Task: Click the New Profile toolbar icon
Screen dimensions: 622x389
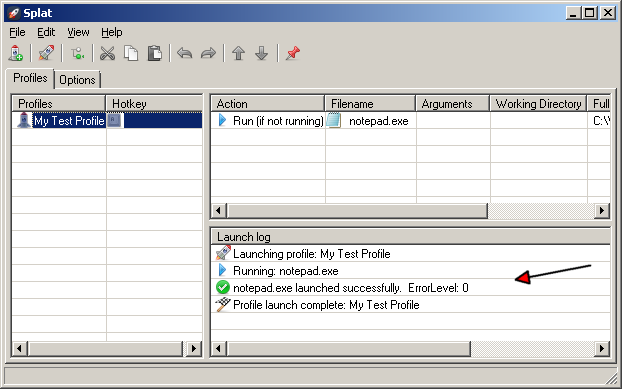Action: 15,53
